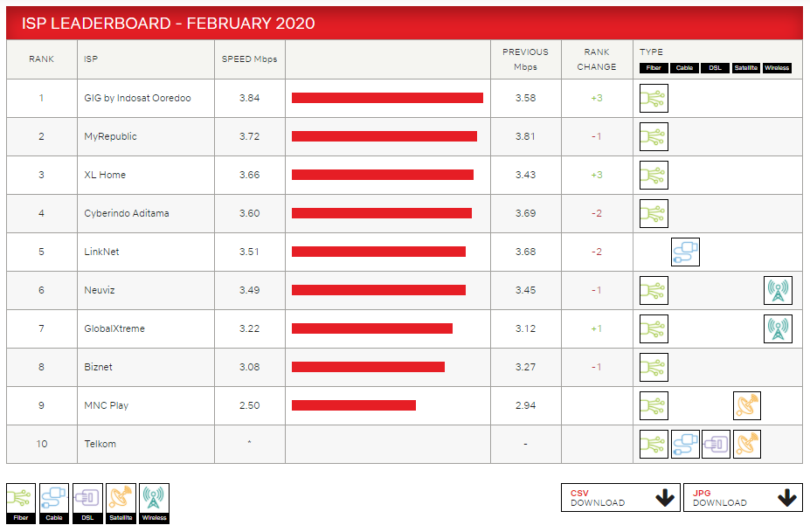810x532 pixels.
Task: Click the Cable label in the TYPE header
Action: click(x=684, y=67)
